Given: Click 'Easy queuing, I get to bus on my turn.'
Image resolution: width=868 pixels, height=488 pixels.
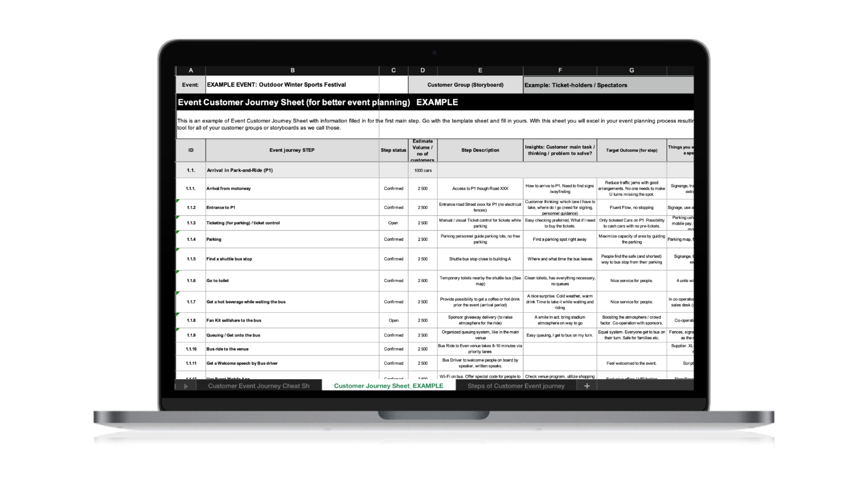Looking at the screenshot, I should 560,335.
